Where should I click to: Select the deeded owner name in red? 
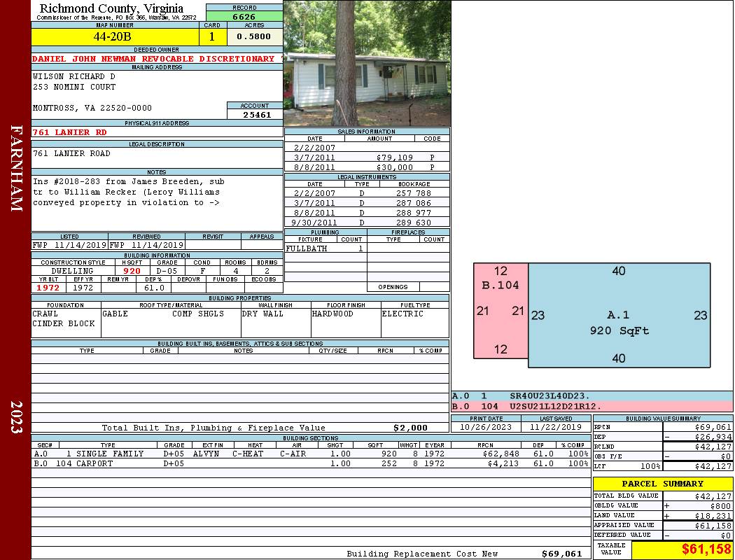click(x=153, y=59)
